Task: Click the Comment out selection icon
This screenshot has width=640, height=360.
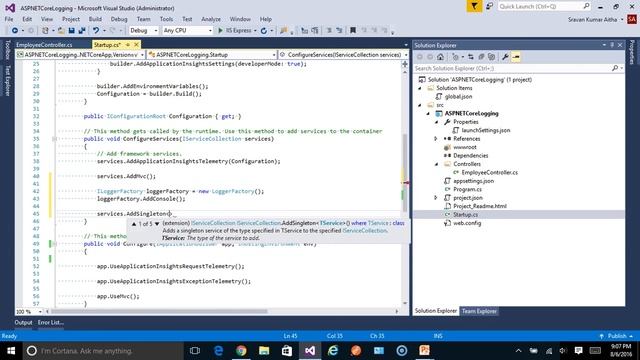Action: tap(329, 31)
